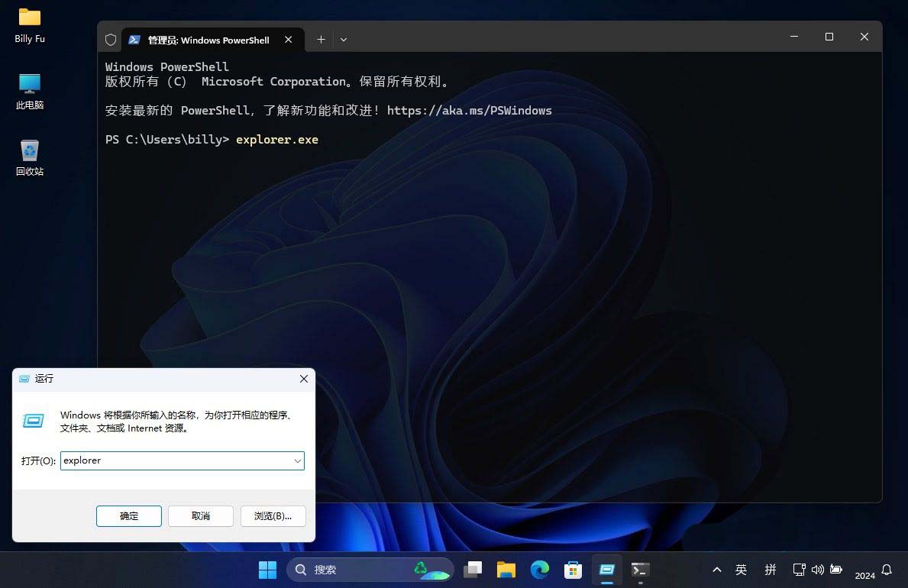Click the 取消 button

point(200,515)
